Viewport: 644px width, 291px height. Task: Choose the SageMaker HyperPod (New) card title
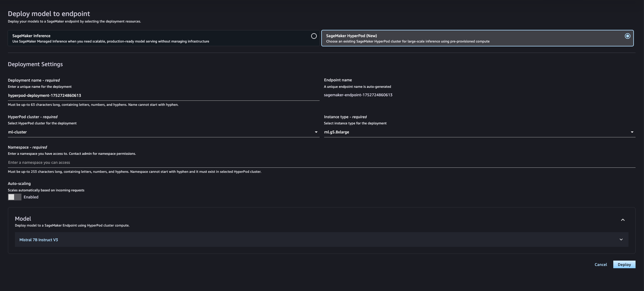tap(351, 36)
